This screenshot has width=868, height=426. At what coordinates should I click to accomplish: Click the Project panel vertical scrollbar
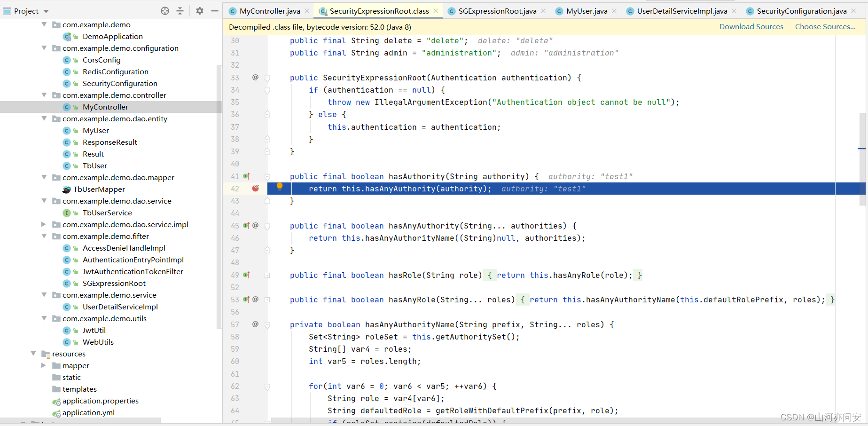pos(219,197)
